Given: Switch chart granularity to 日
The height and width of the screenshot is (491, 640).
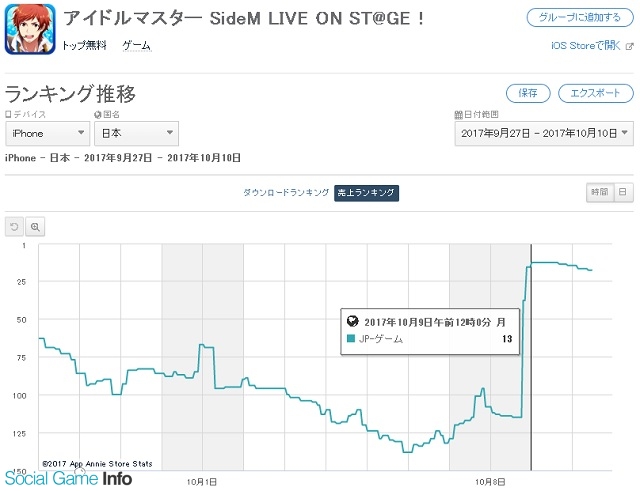Looking at the screenshot, I should pyautogui.click(x=623, y=192).
